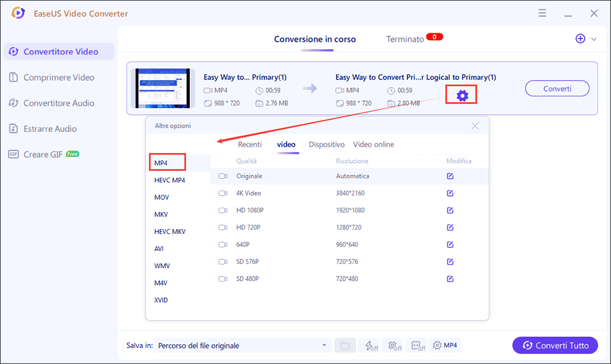The image size is (611, 364).
Task: Choose the SD 576P quality row
Action: [349, 261]
